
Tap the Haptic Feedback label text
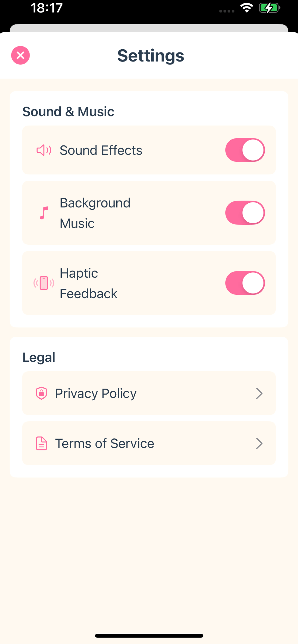88,283
